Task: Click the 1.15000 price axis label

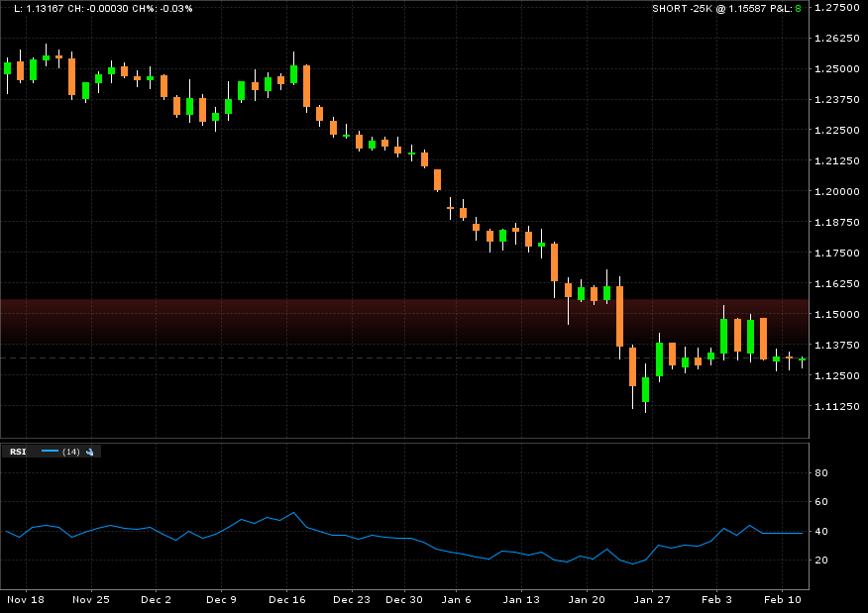Action: click(837, 314)
